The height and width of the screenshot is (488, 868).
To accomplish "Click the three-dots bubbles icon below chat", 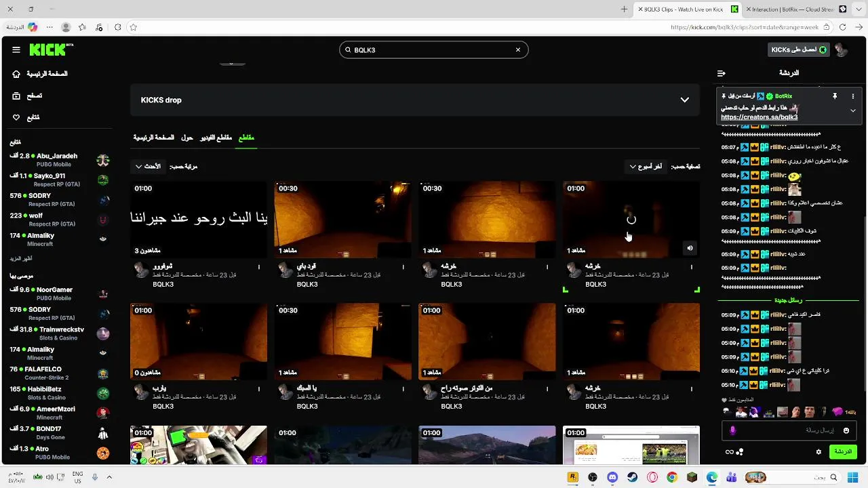I will [x=740, y=452].
